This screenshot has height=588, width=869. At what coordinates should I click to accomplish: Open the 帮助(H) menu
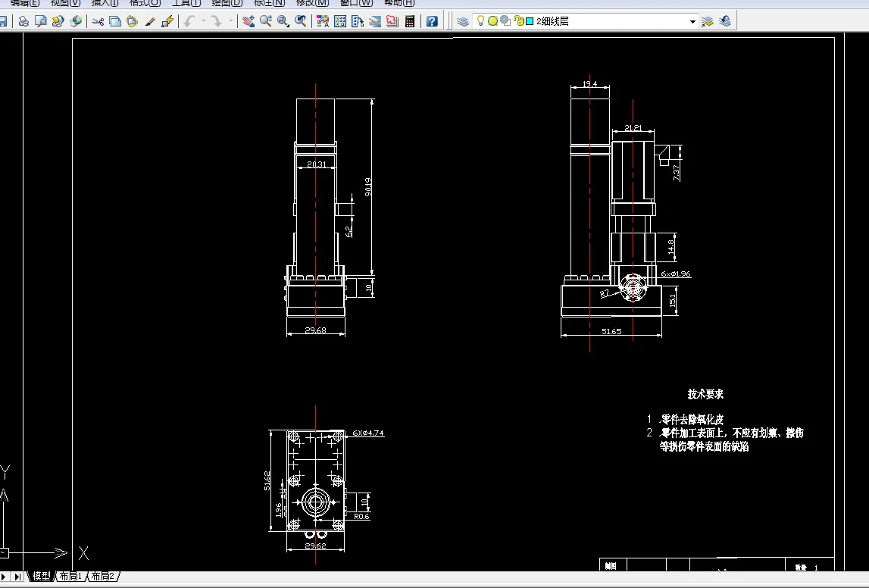click(399, 3)
